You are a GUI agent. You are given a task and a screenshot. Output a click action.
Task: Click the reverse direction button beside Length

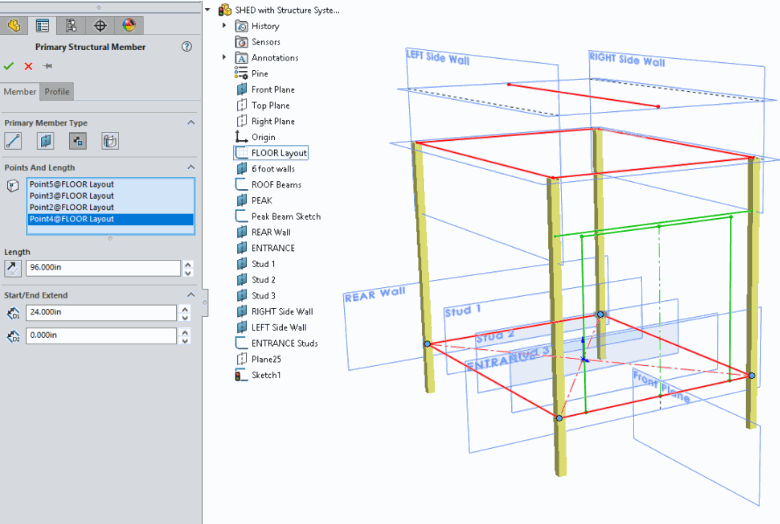(x=13, y=268)
